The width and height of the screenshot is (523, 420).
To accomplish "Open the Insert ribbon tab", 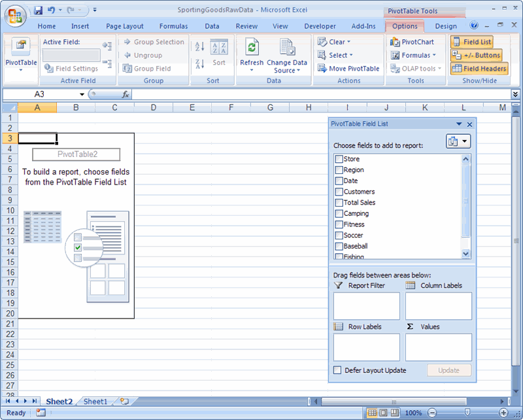I will 80,26.
